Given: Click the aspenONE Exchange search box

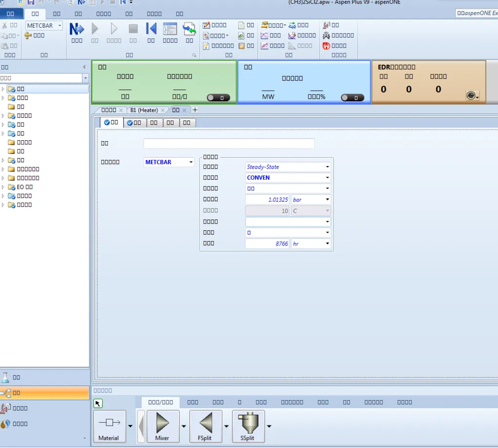Looking at the screenshot, I should point(477,13).
